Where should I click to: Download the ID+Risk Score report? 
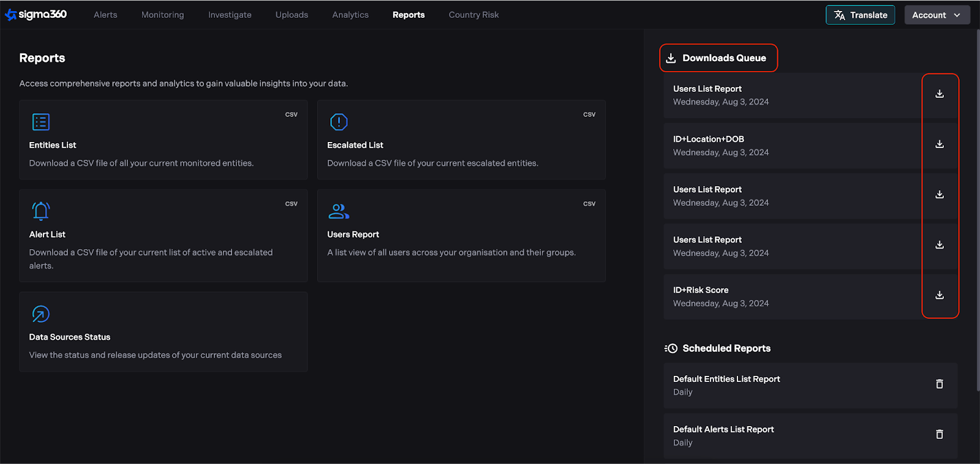click(939, 295)
